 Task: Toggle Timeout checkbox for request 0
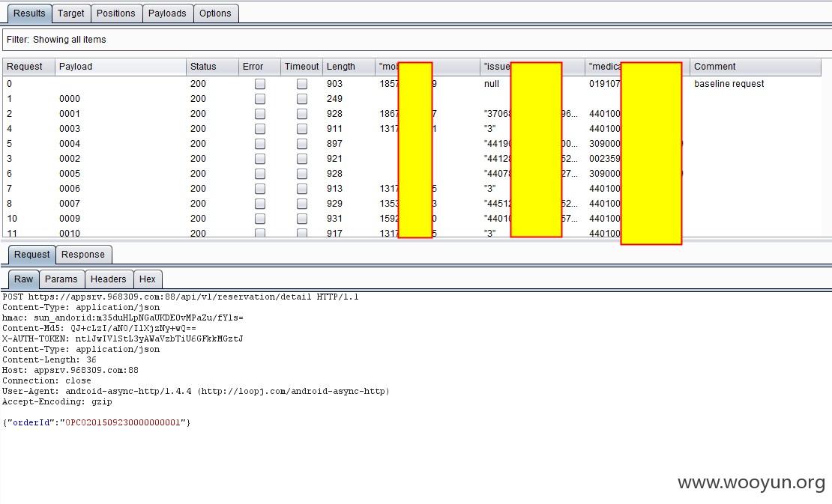[x=302, y=84]
